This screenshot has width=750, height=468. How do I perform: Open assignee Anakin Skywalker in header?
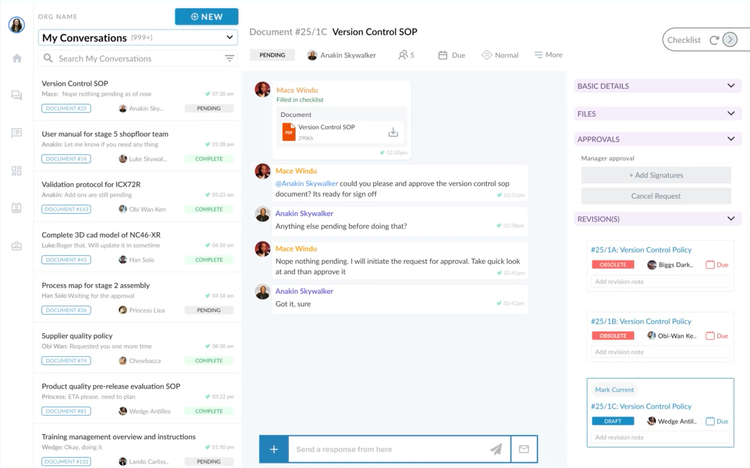(x=342, y=55)
